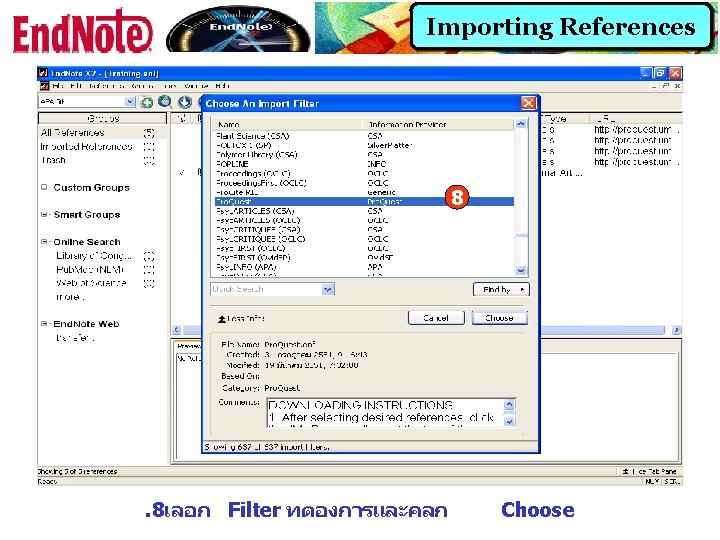Open the Quick Search dropdown arrow
The width and height of the screenshot is (720, 540).
point(328,289)
